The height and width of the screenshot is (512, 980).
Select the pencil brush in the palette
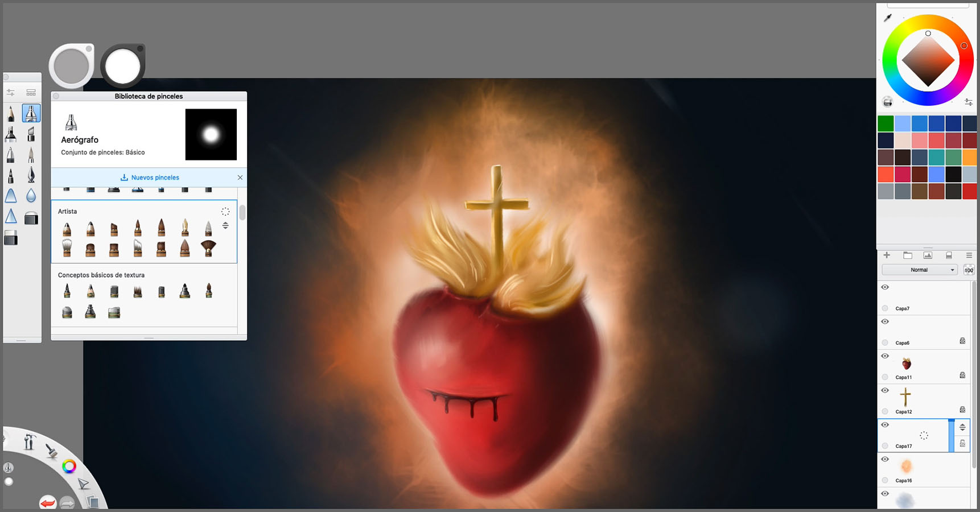[11, 113]
